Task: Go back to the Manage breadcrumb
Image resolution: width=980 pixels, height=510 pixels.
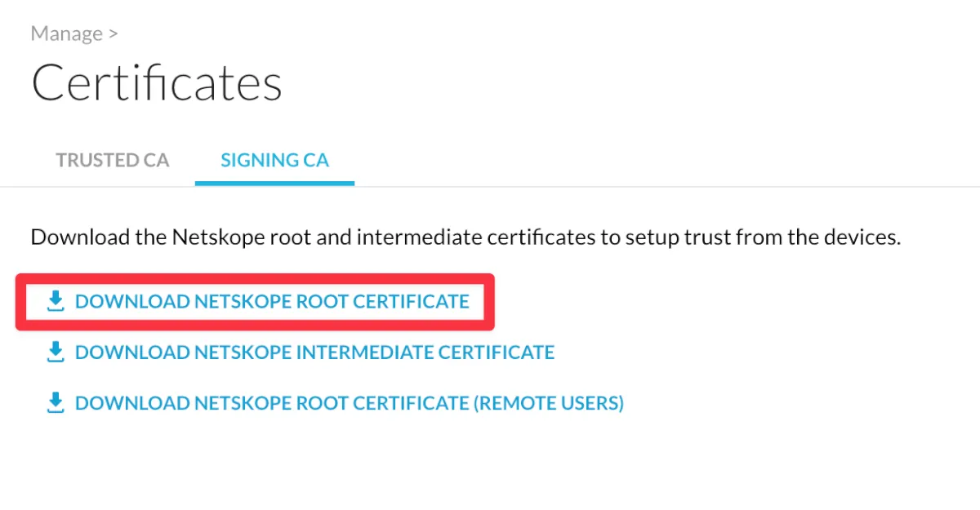Action: [x=66, y=34]
